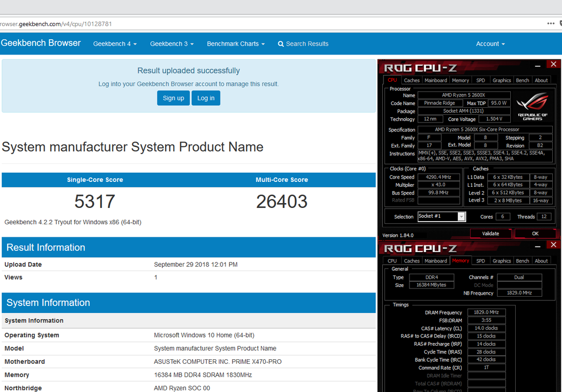Image resolution: width=562 pixels, height=392 pixels.
Task: Click the CAS# Latency 14.0 clocks value
Action: 486,328
